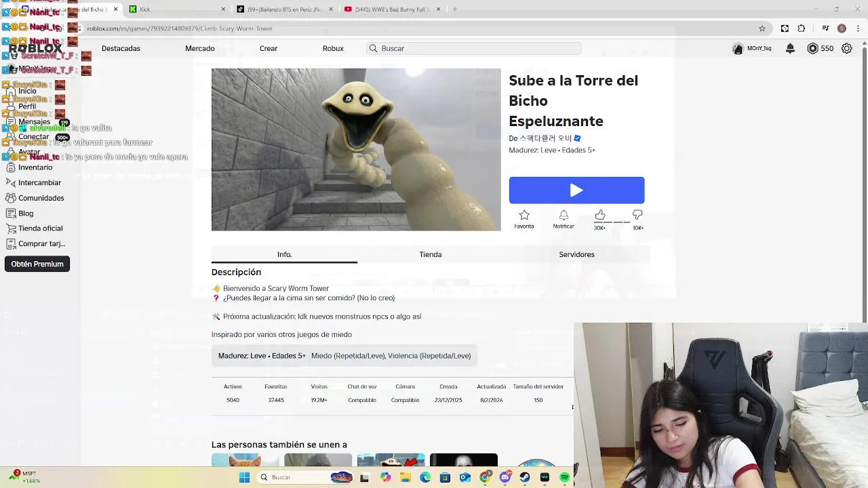This screenshot has height=488, width=868.
Task: Click the game thumbnail with the worm monster
Action: [356, 149]
